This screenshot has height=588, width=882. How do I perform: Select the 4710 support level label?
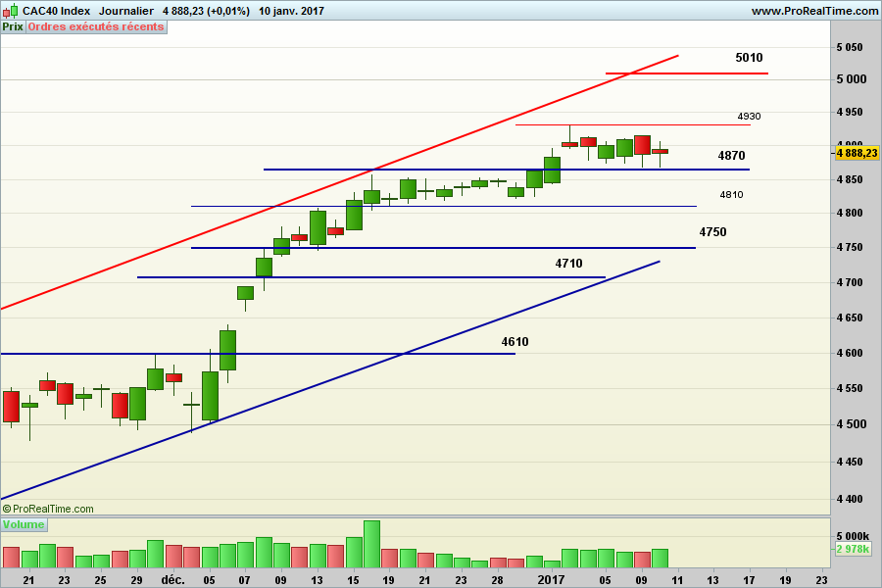coord(568,264)
